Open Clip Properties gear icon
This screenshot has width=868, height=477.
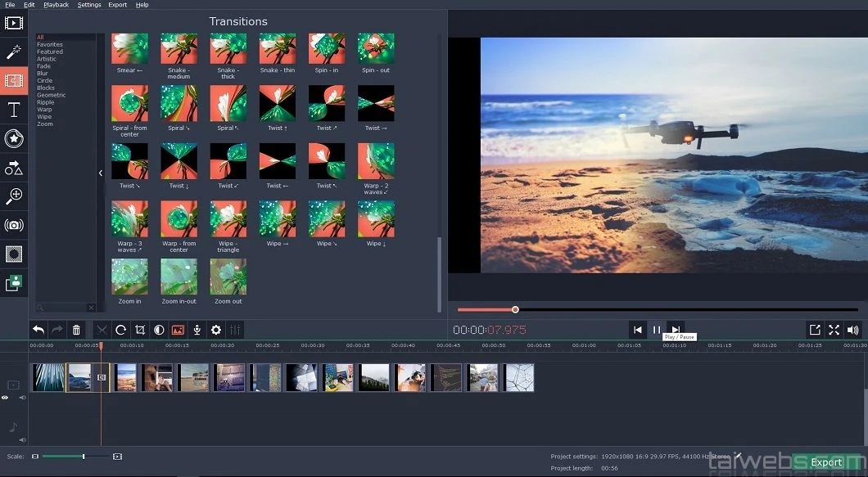click(216, 330)
